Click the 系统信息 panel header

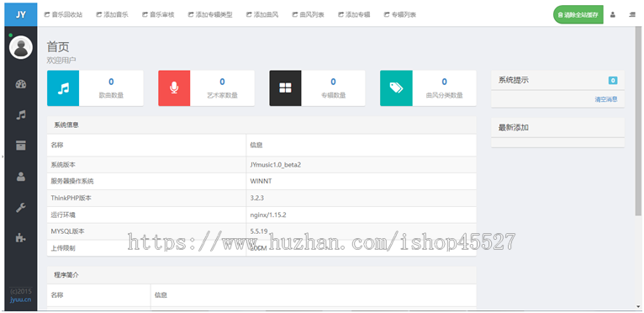[261, 125]
